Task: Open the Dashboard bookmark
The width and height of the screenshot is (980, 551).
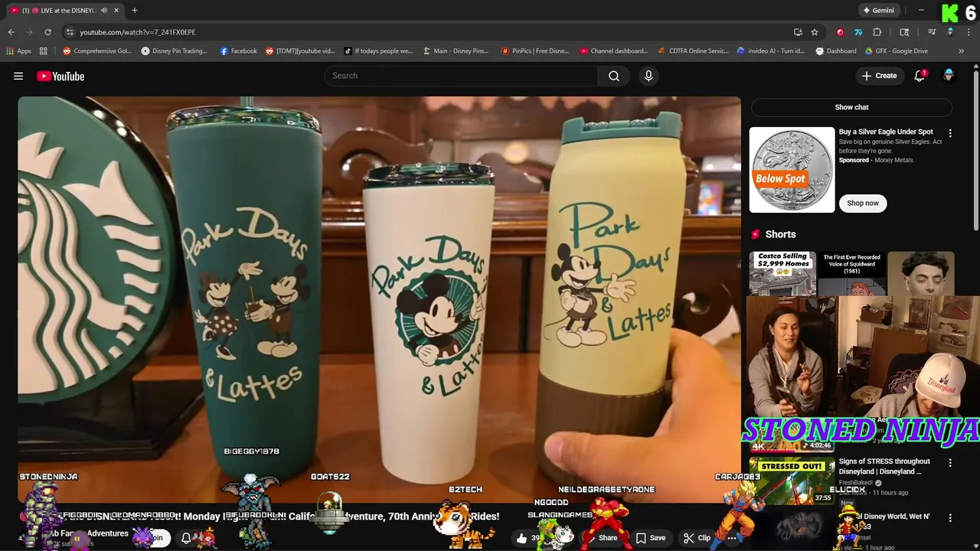Action: coord(836,51)
